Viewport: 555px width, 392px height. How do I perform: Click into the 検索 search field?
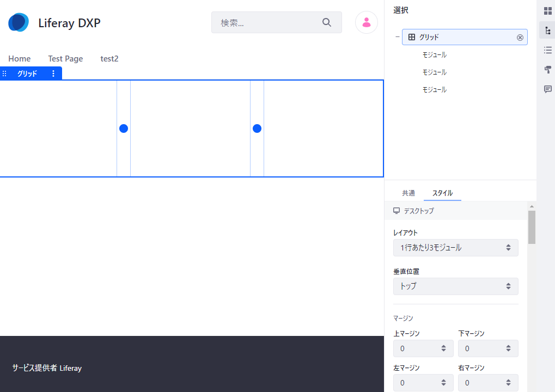tap(267, 22)
